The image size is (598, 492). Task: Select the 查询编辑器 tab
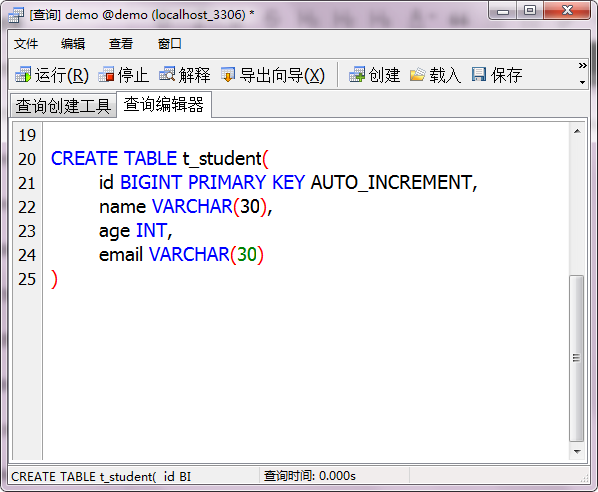click(x=164, y=104)
